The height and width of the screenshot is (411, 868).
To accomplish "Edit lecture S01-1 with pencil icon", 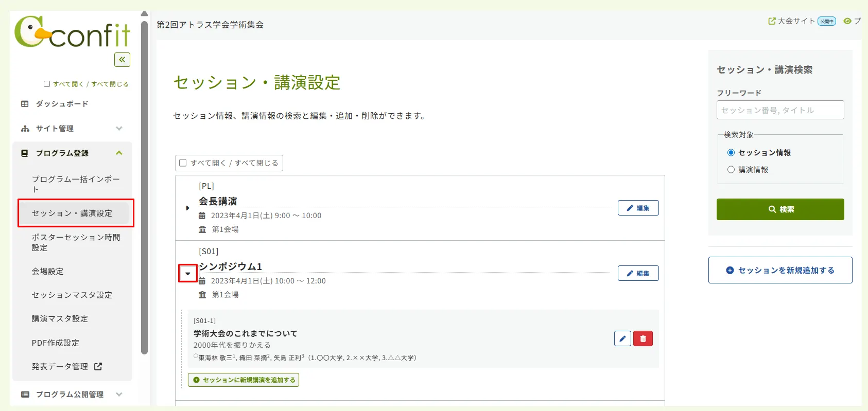I will pyautogui.click(x=622, y=338).
